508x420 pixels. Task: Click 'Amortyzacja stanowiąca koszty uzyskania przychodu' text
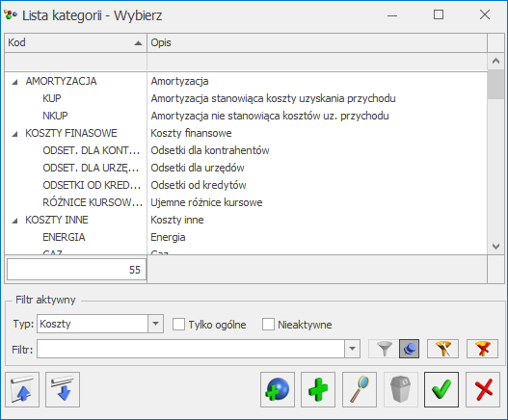point(273,98)
